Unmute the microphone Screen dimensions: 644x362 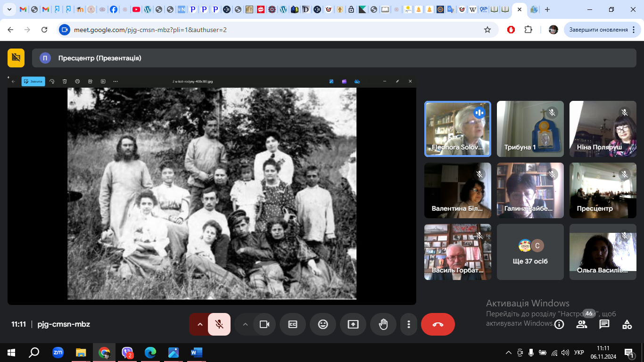(219, 324)
